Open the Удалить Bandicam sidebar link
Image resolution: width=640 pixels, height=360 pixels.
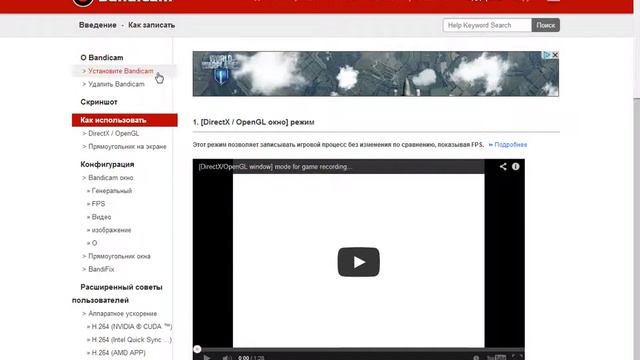click(x=116, y=84)
